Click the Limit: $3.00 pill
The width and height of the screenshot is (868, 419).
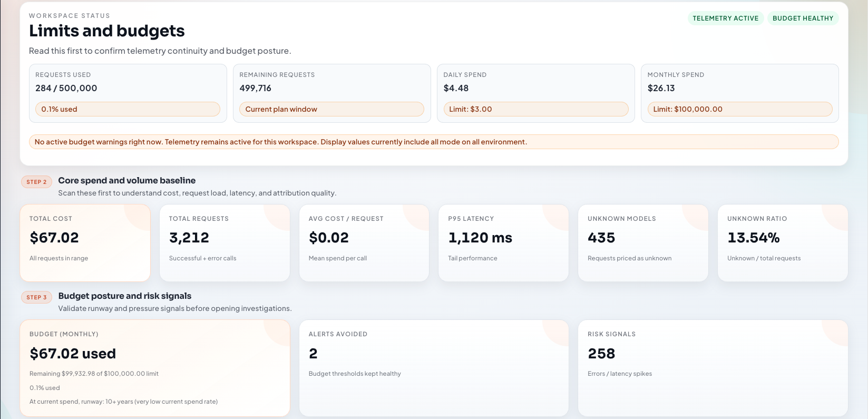click(x=536, y=109)
